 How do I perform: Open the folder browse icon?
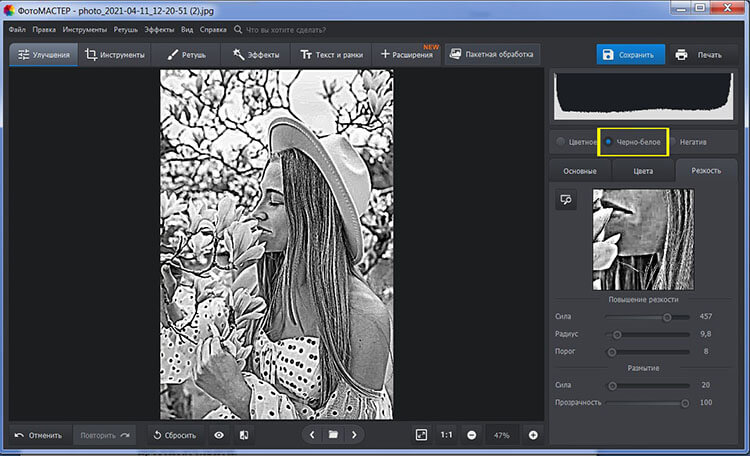click(333, 435)
